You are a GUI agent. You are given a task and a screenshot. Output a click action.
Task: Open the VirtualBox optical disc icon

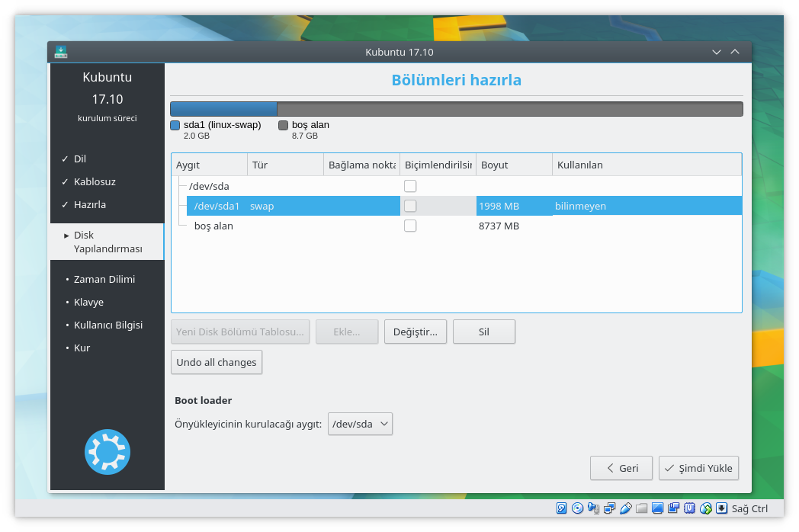pos(577,508)
